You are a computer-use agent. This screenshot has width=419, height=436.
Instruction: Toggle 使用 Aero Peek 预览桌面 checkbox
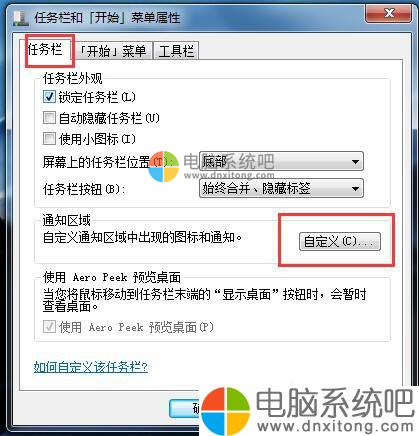coord(49,327)
